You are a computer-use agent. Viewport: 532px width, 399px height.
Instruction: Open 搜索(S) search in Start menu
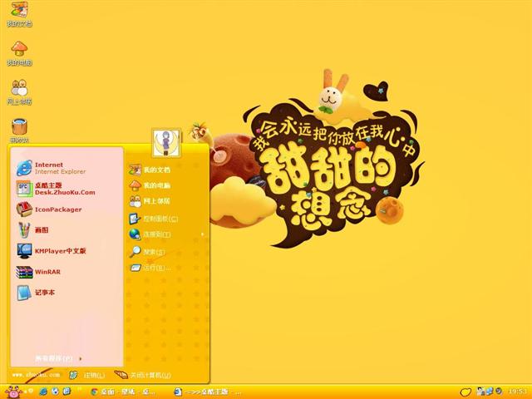(x=147, y=252)
